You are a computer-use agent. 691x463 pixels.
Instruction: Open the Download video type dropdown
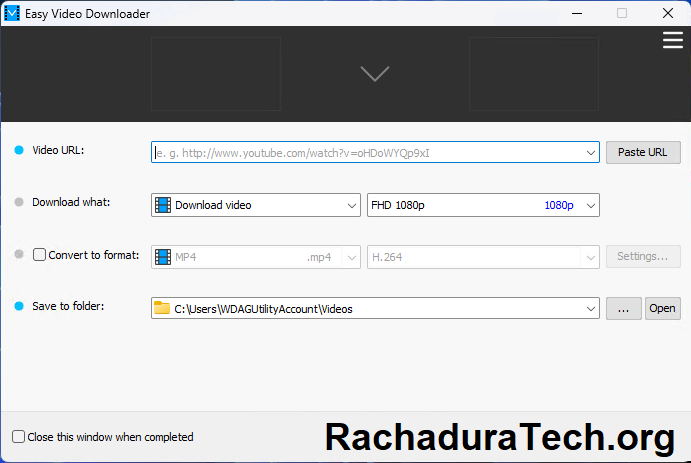coord(351,205)
